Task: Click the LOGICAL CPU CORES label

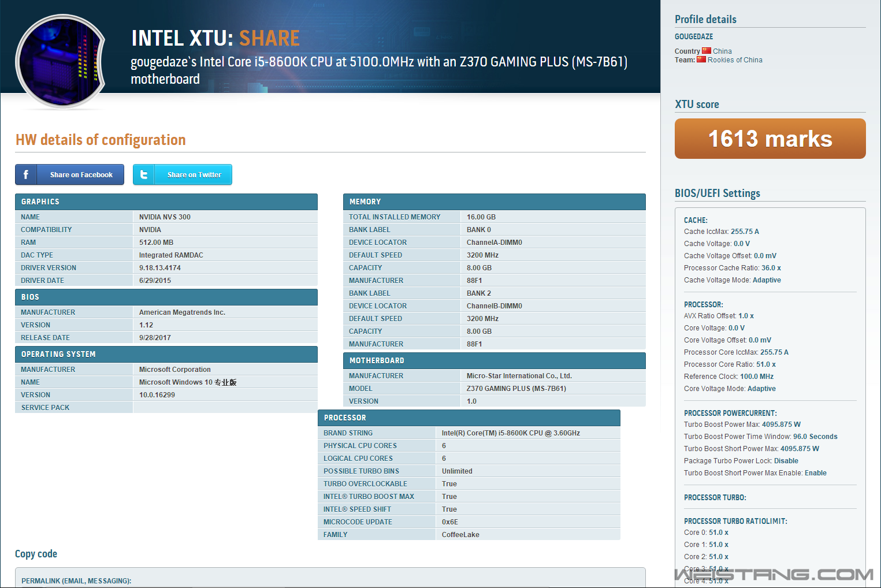Action: click(x=358, y=459)
